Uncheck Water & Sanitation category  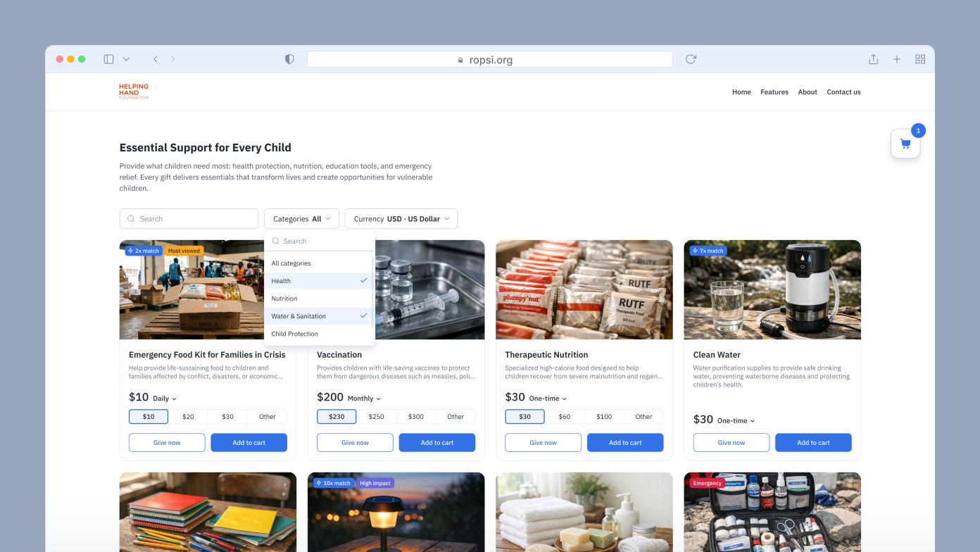point(318,316)
